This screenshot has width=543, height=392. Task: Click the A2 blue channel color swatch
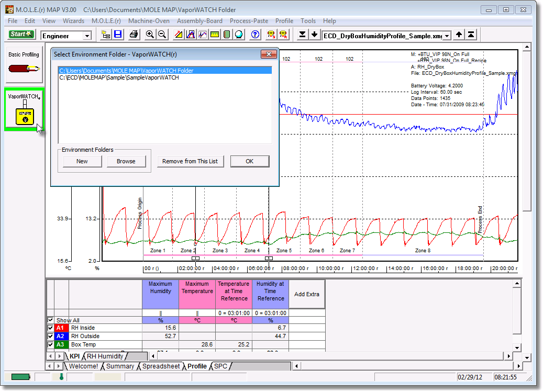pos(60,336)
